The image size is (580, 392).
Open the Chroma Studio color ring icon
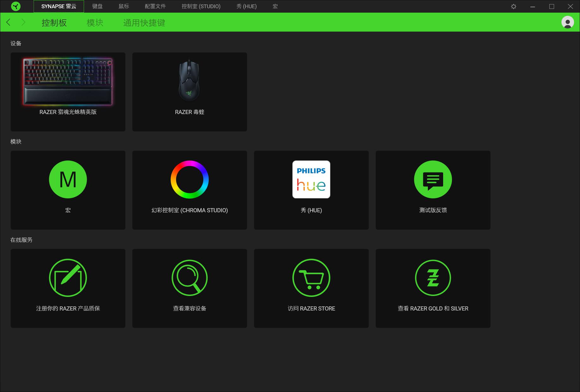pyautogui.click(x=190, y=179)
